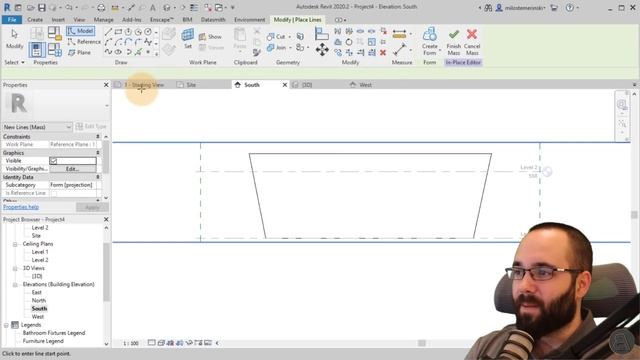
Task: Click the Apply button in Properties
Action: (x=92, y=207)
